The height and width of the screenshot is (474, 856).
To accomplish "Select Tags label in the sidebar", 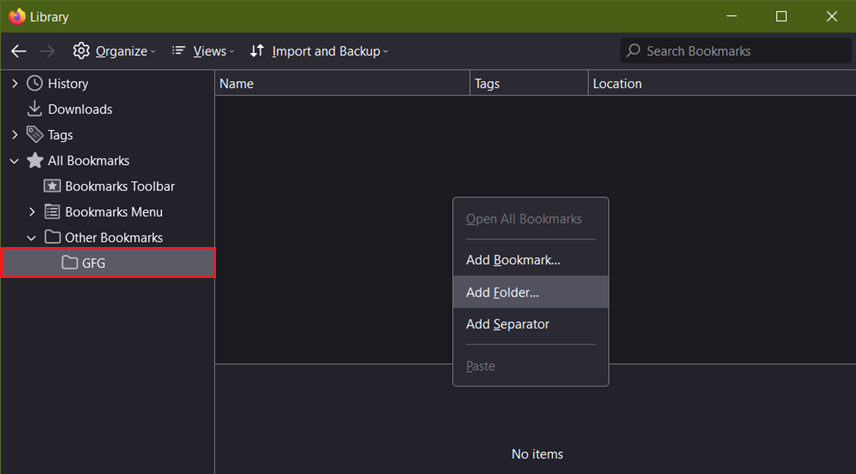I will tap(60, 135).
